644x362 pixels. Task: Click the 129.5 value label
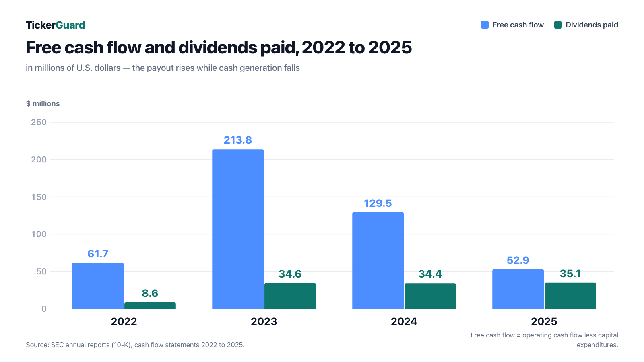[378, 203]
